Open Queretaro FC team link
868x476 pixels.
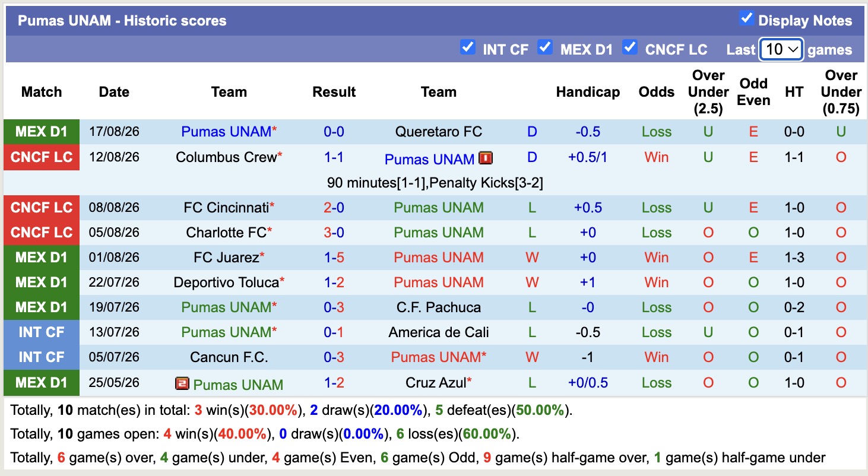point(439,132)
